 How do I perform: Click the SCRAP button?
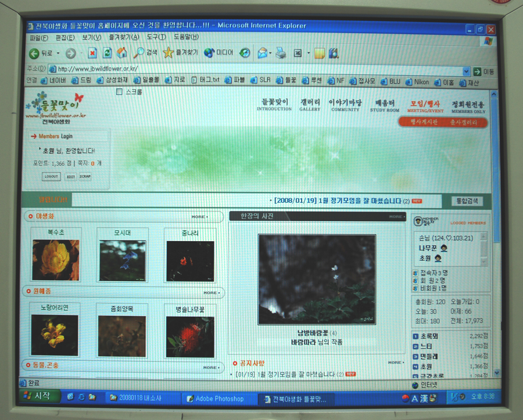click(85, 177)
